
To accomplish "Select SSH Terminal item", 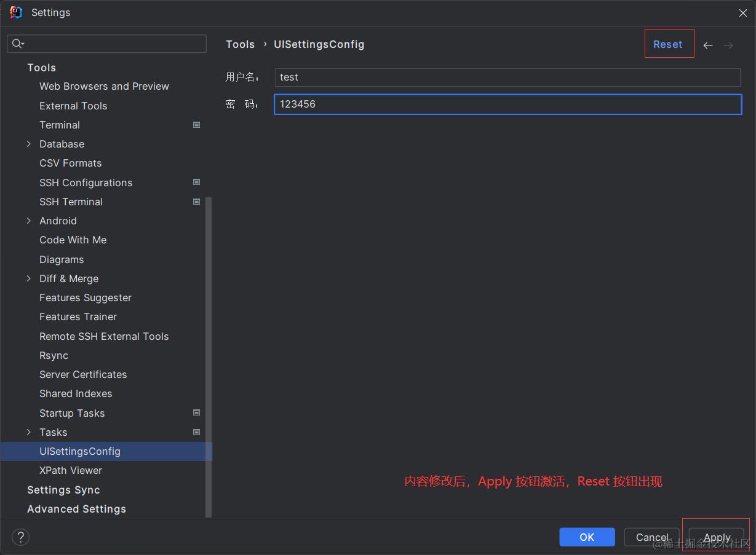I will pyautogui.click(x=71, y=202).
